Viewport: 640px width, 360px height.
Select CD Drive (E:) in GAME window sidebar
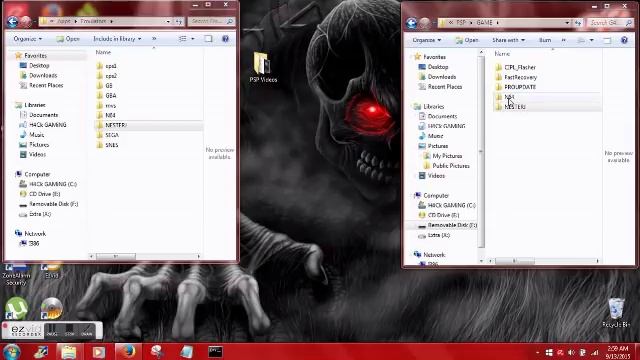[443, 215]
